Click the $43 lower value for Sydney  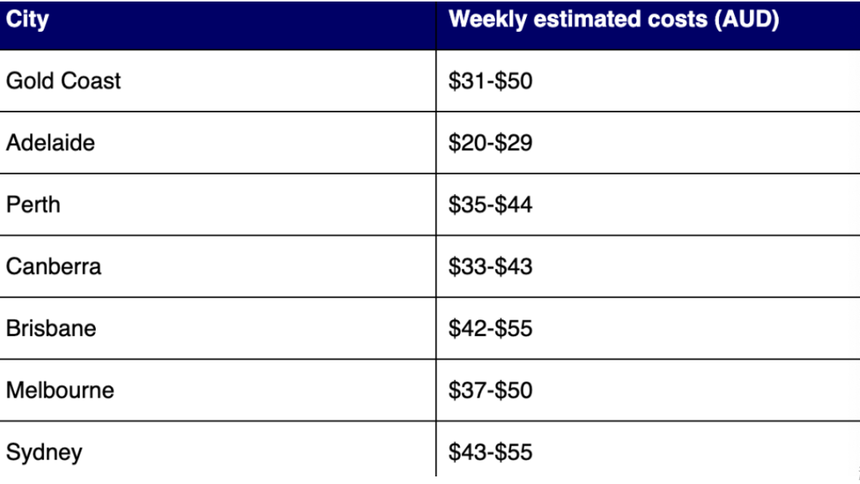click(466, 452)
